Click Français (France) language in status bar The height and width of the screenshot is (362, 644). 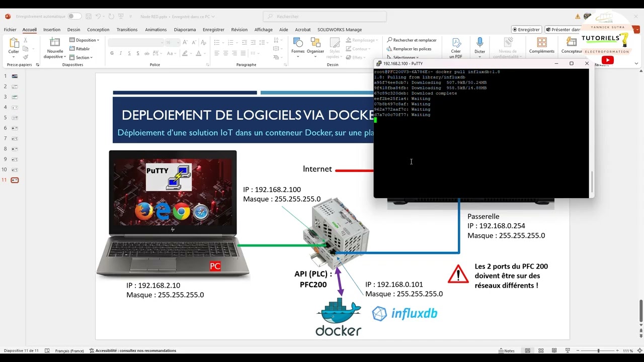point(69,350)
